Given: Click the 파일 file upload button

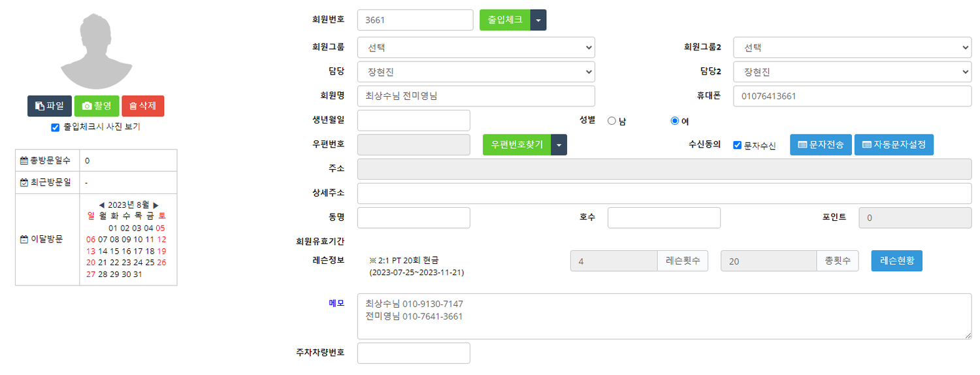Looking at the screenshot, I should pyautogui.click(x=50, y=106).
